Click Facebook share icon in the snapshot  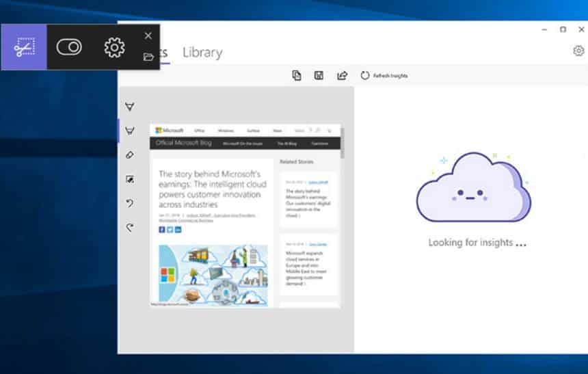161,230
